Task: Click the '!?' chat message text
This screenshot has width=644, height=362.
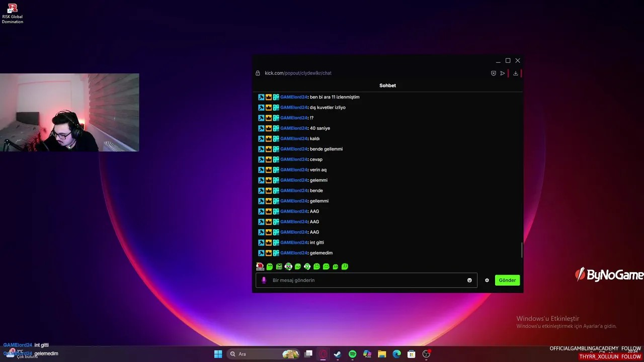Action: click(x=311, y=118)
